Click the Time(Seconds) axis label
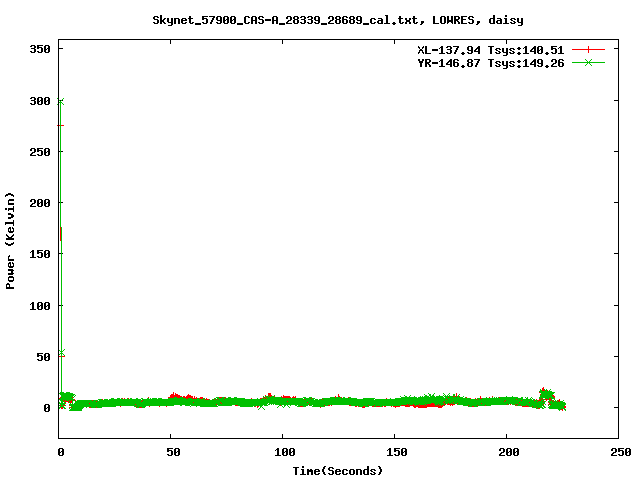640x480 pixels. coord(338,471)
